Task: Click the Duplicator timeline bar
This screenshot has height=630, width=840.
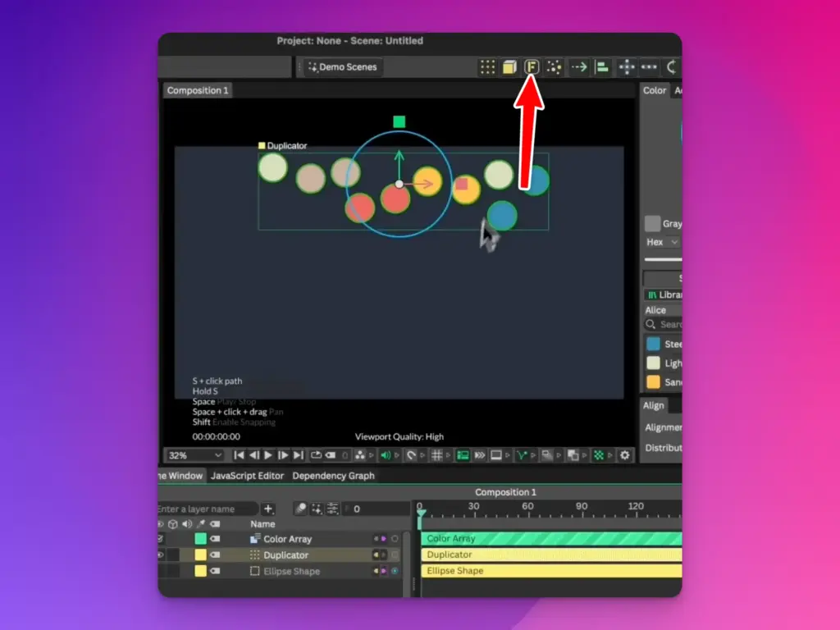Action: tap(551, 555)
